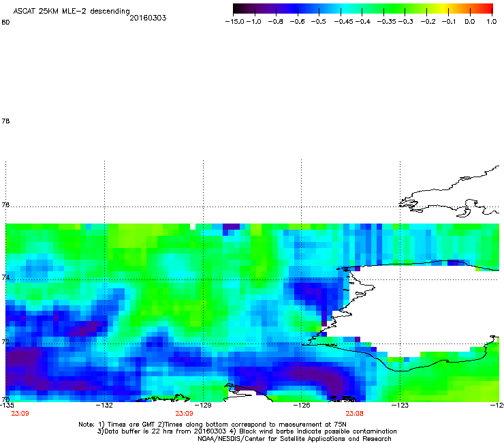This screenshot has width=504, height=443.
Task: Pick the red end of the colorbar
Action: [x=488, y=9]
